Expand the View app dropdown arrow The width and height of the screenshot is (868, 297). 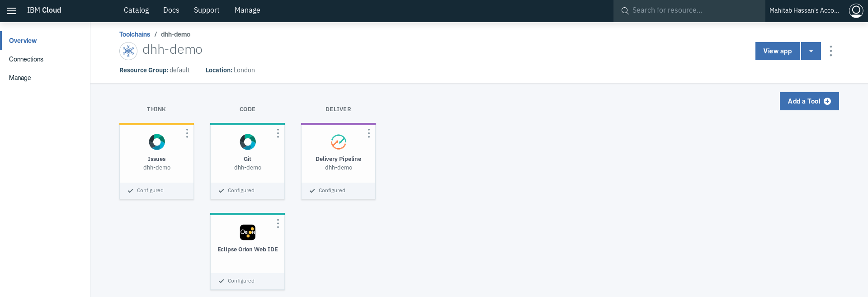[811, 51]
